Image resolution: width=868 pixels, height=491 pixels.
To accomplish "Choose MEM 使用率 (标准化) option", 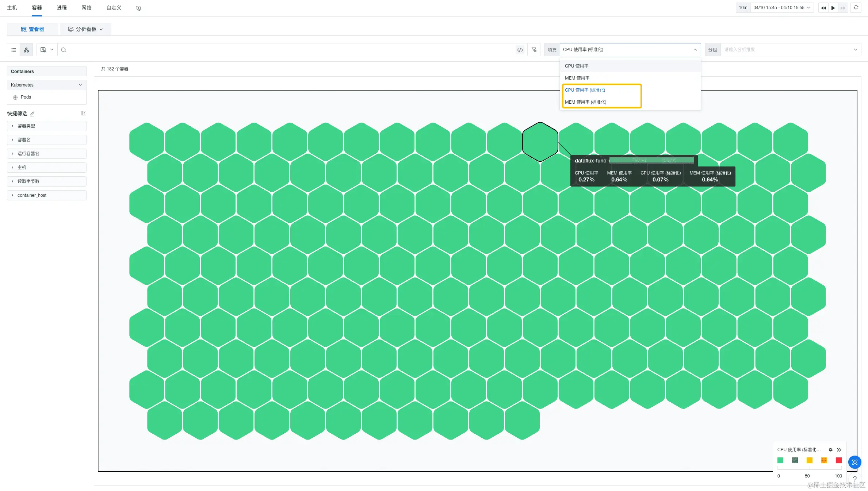I will 585,102.
